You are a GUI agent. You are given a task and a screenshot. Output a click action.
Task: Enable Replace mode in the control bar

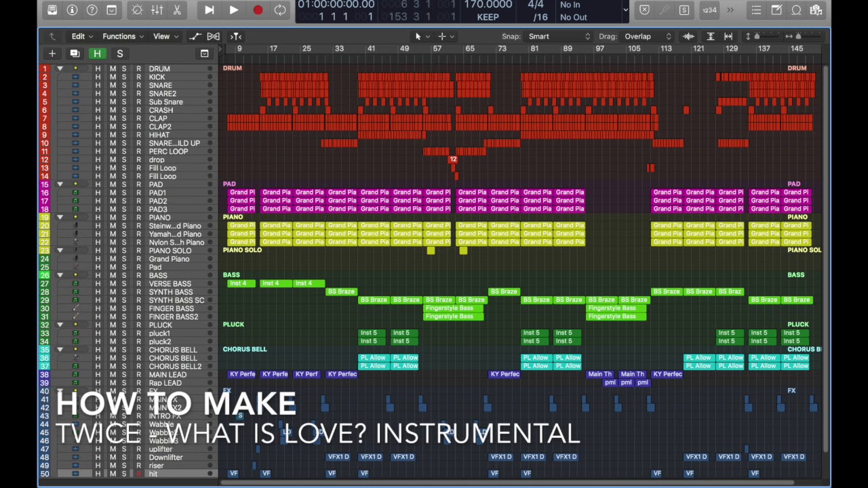pyautogui.click(x=645, y=10)
